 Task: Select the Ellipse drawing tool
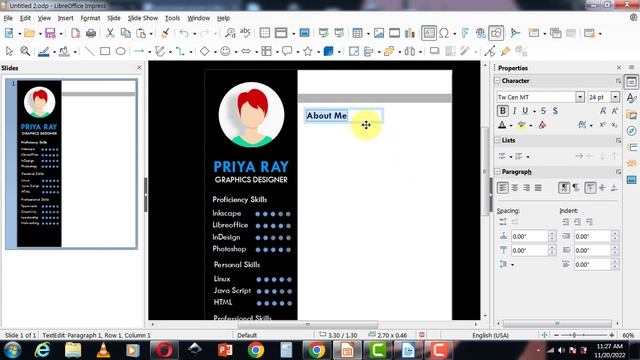120,51
